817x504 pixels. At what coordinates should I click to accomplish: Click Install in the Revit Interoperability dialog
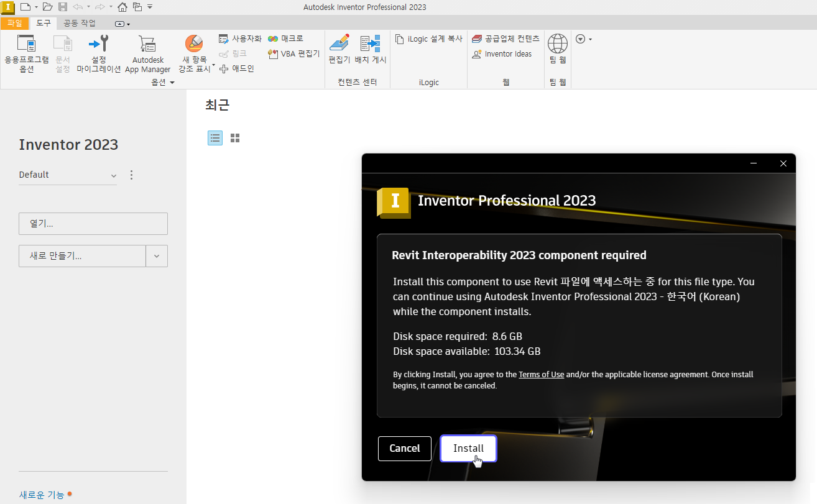coord(468,448)
